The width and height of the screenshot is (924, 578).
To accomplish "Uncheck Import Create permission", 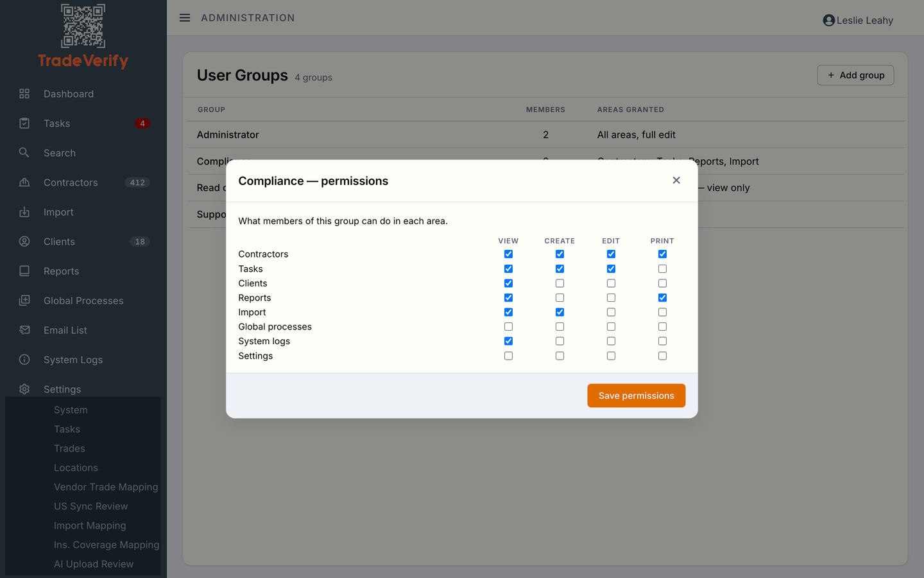I will 560,312.
